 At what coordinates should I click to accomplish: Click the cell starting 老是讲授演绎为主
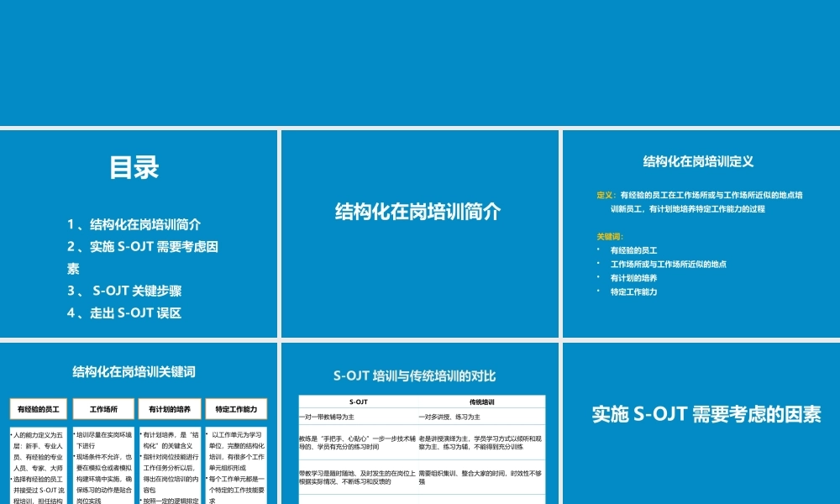coord(481,443)
